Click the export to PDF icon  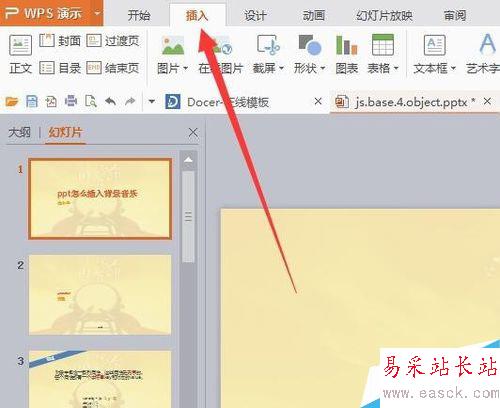point(51,101)
